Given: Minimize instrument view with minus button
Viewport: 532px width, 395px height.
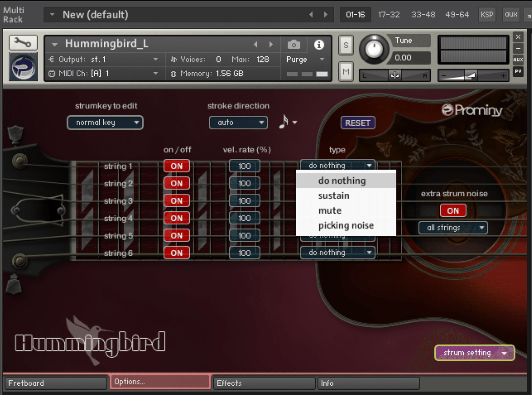Looking at the screenshot, I should 518,48.
